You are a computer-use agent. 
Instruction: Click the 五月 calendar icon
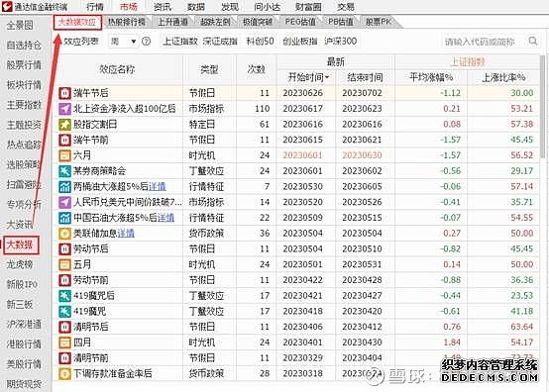(64, 264)
